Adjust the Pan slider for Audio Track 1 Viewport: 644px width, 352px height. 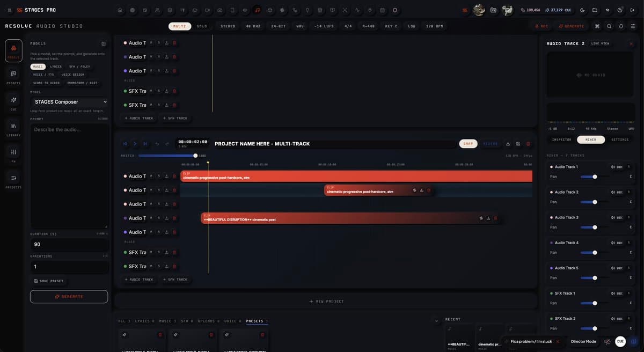coord(595,177)
